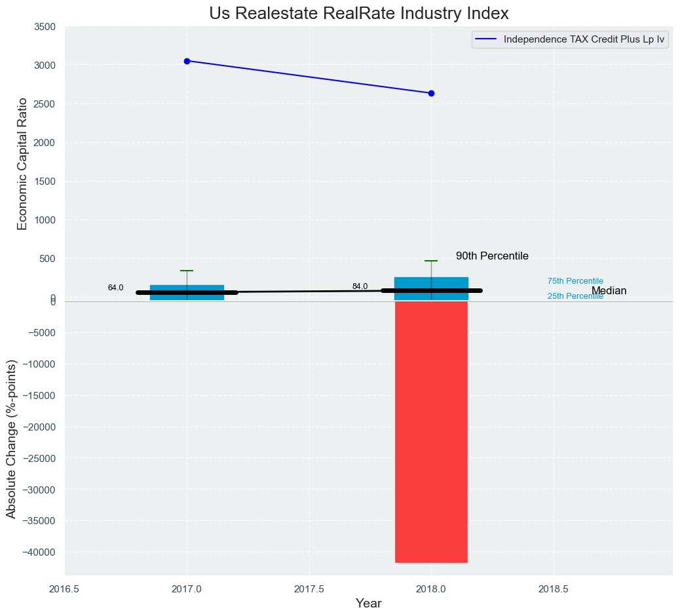680x616 pixels.
Task: Select the large red bar for 2018
Action: [431, 431]
